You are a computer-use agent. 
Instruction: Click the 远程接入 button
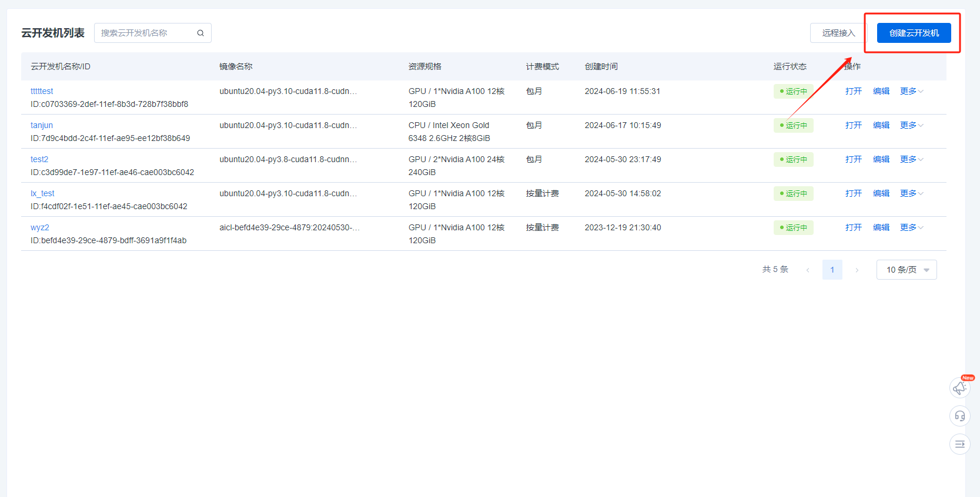coord(839,33)
